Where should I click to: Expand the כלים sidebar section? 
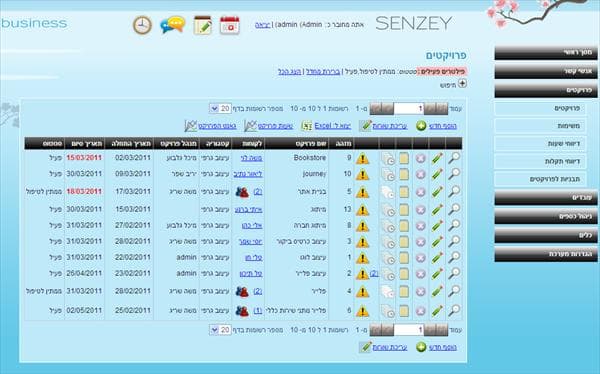[x=546, y=235]
